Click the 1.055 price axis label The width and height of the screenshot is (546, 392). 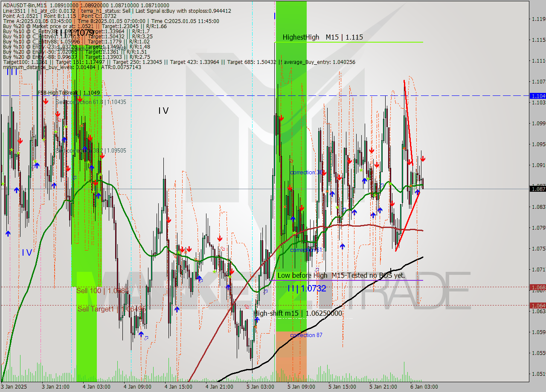(538, 353)
